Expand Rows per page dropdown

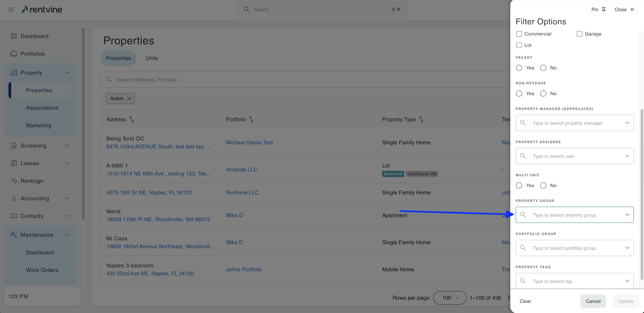pos(449,297)
